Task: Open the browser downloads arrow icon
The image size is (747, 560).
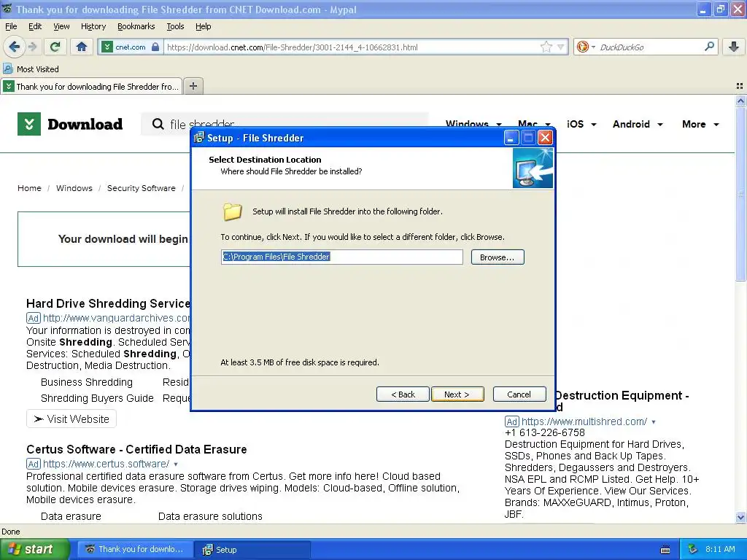Action: click(734, 47)
